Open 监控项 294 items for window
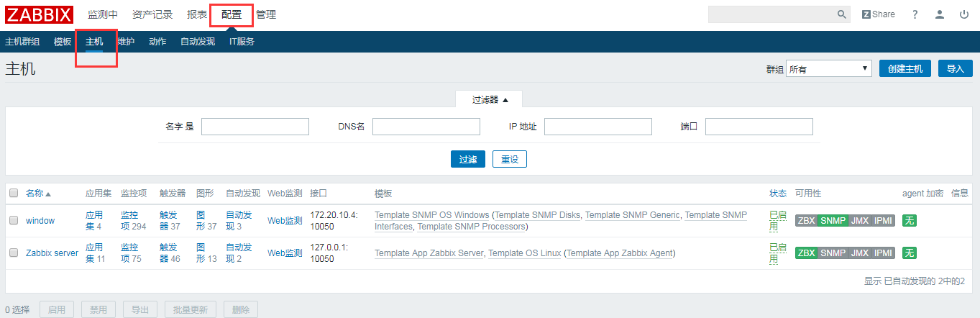Viewport: 980px width, 318px height. coord(134,221)
